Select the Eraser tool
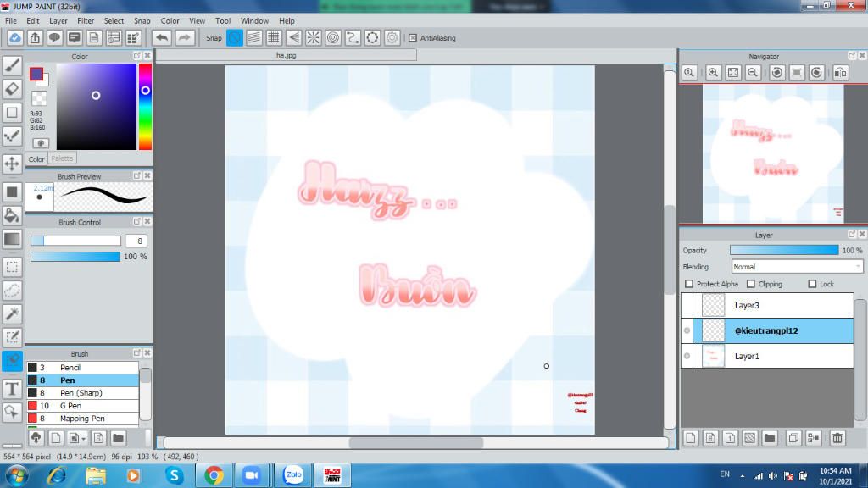The image size is (868, 488). 12,89
